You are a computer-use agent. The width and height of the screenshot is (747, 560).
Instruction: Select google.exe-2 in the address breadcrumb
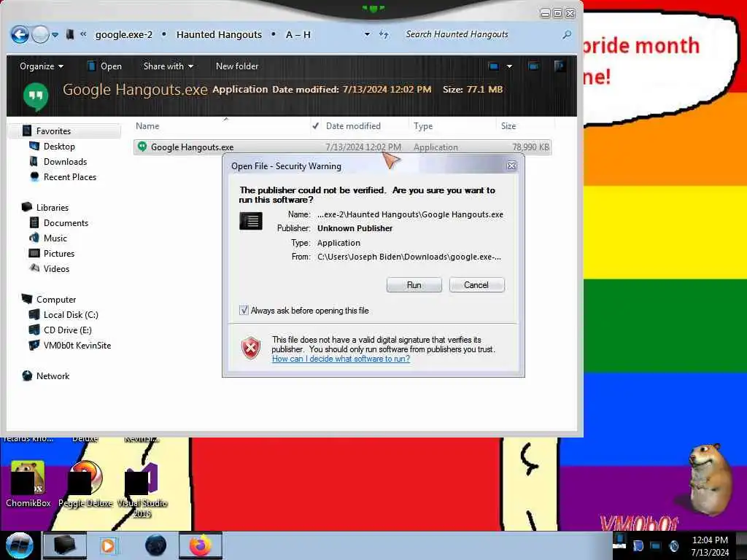tap(124, 35)
